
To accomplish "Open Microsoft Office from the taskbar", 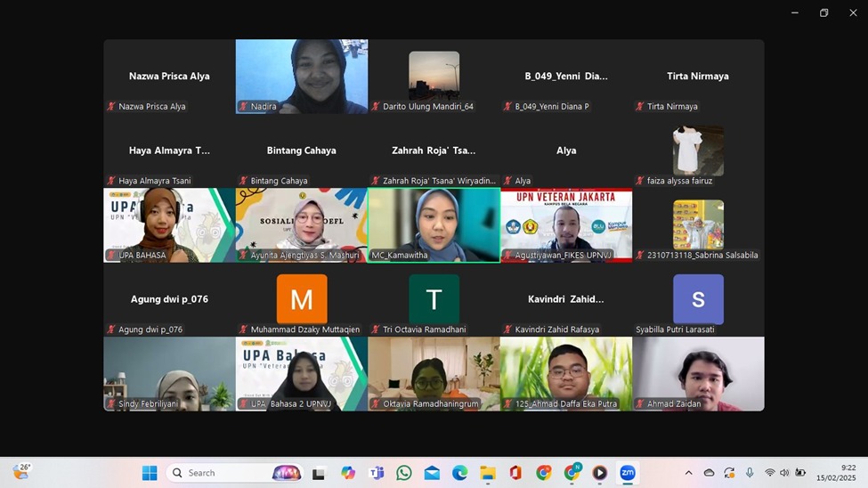I will pos(515,473).
